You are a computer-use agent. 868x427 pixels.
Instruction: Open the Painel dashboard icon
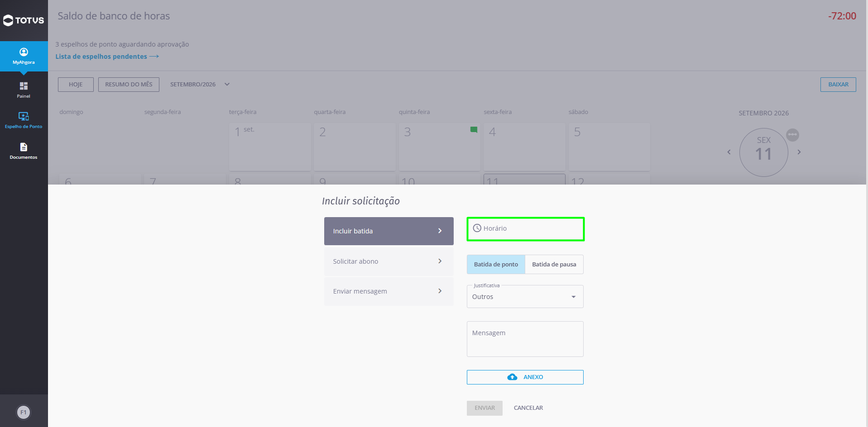click(24, 90)
